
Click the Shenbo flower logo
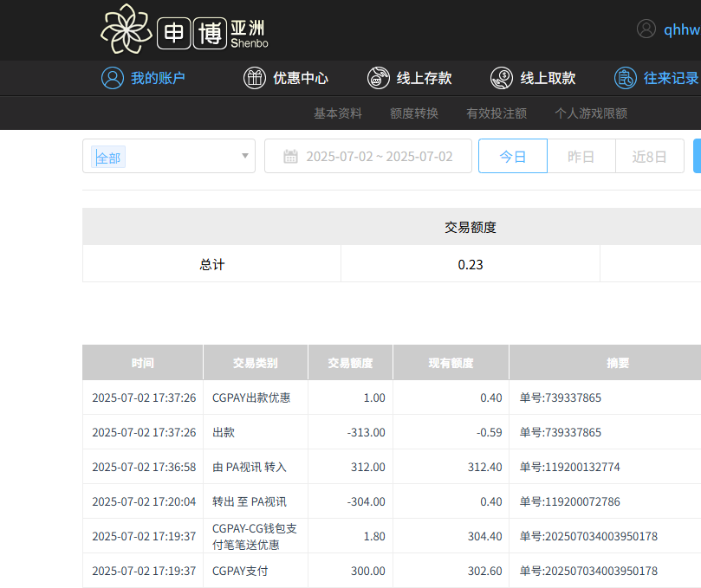[126, 29]
